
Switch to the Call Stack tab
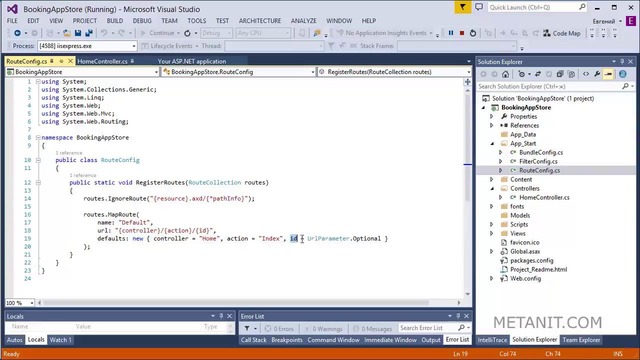click(253, 340)
